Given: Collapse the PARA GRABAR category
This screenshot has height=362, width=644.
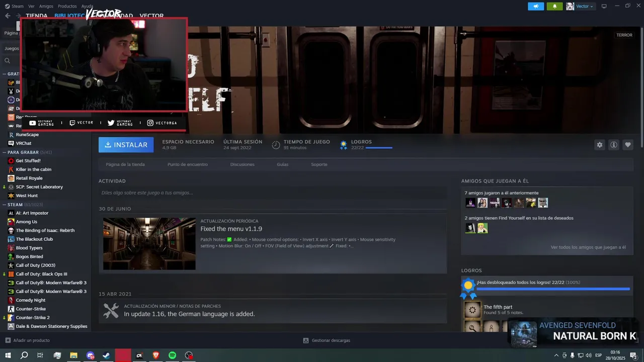Looking at the screenshot, I should pyautogui.click(x=4, y=152).
